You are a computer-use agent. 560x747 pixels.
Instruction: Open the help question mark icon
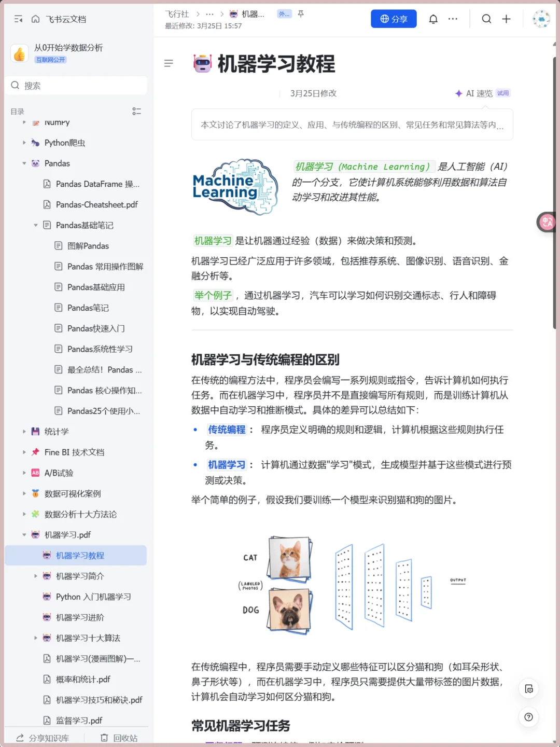click(528, 717)
